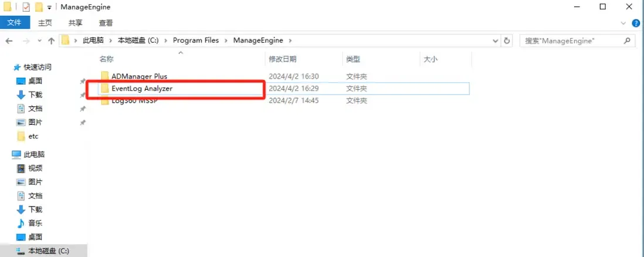Click date 2024/4/2 16:29 cell
The image size is (644, 257).
(294, 89)
